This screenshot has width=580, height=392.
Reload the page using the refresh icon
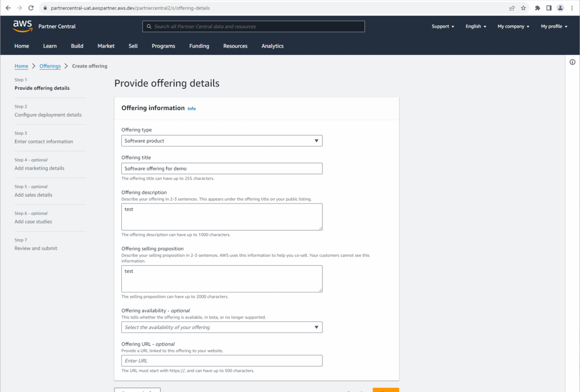coord(30,8)
